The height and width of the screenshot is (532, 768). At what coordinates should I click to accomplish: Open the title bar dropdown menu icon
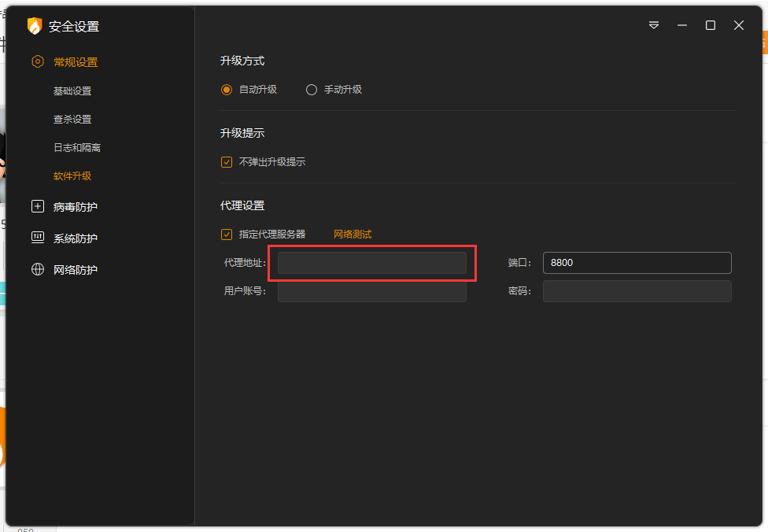coord(654,25)
